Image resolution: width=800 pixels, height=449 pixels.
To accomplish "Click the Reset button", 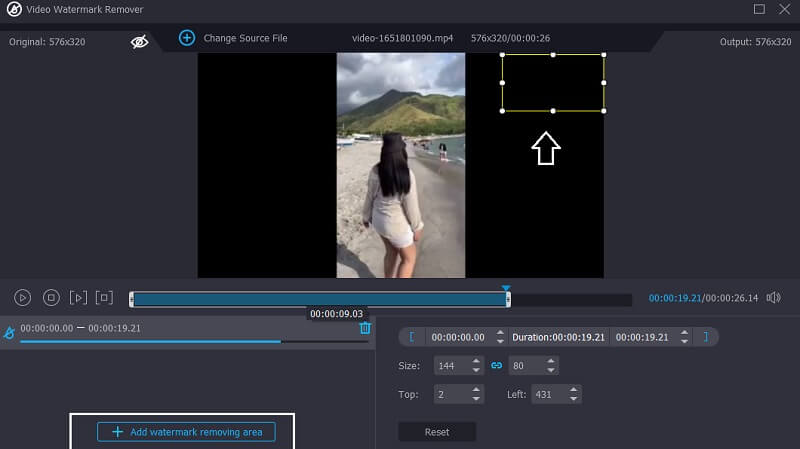I will [x=437, y=432].
